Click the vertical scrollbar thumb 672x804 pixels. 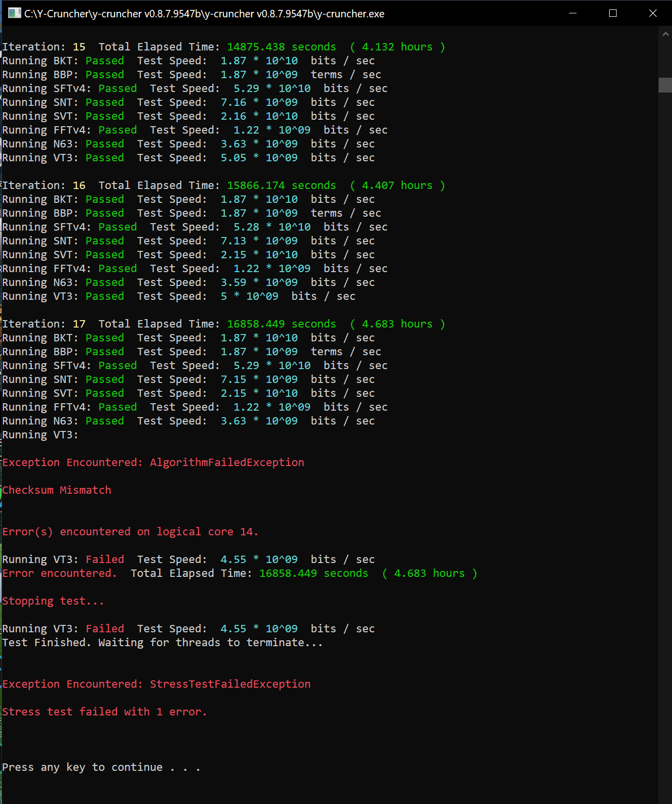665,85
